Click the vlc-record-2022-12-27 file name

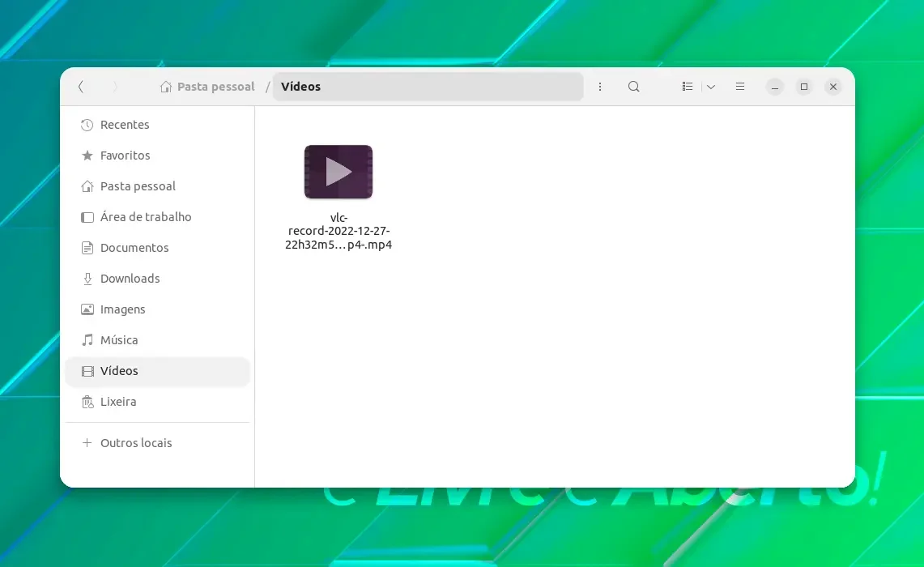pos(339,231)
